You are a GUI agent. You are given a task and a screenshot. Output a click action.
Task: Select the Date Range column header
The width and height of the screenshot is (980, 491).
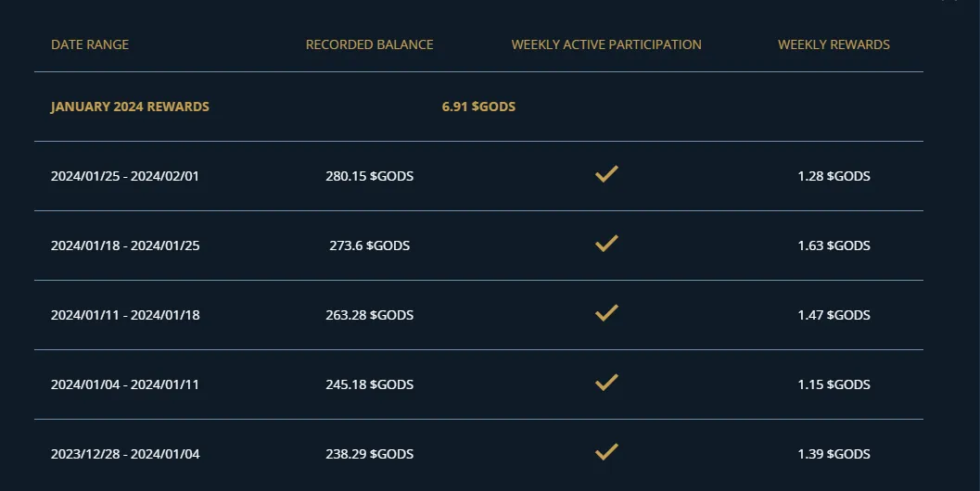90,44
